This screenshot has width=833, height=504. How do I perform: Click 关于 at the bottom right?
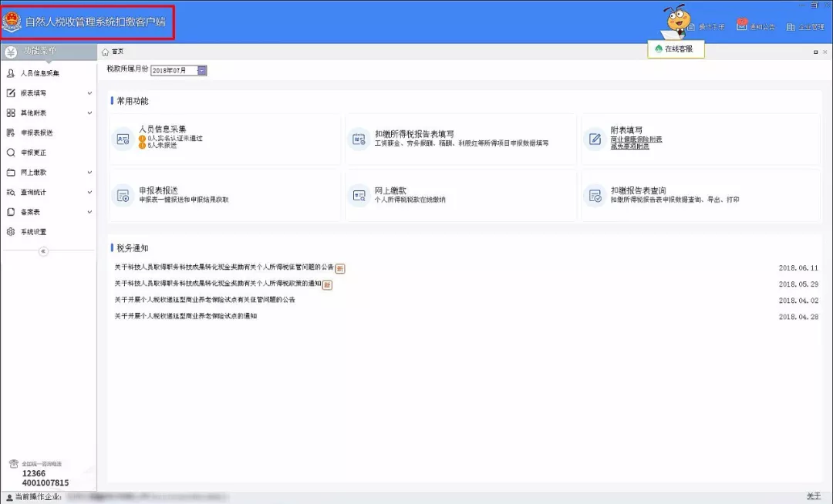(x=815, y=497)
